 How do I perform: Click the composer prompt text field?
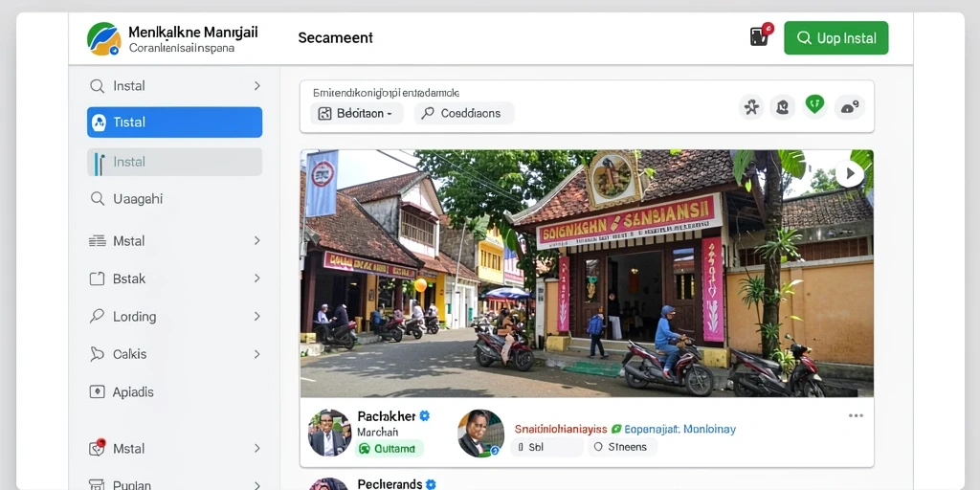click(x=387, y=93)
